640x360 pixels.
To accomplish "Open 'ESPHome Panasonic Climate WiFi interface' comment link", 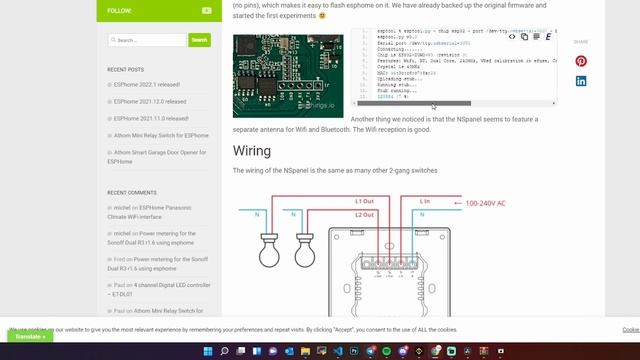I will (x=149, y=212).
